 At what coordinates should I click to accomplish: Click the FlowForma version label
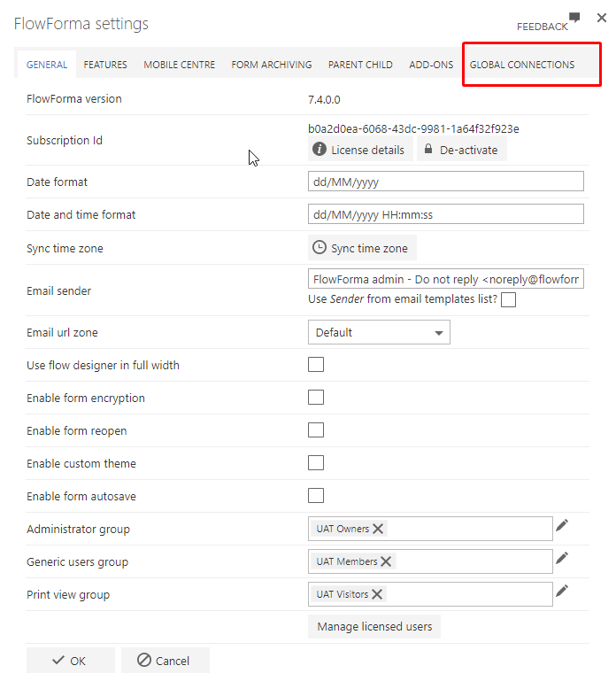74,99
